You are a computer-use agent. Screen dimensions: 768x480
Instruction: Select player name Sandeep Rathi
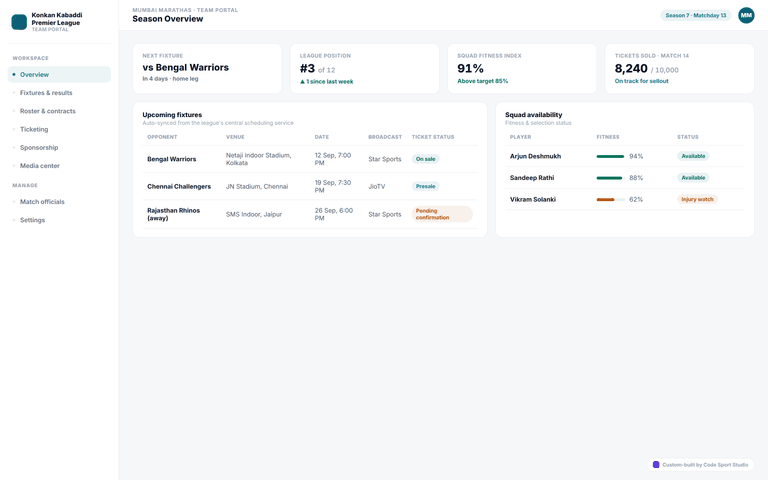532,178
